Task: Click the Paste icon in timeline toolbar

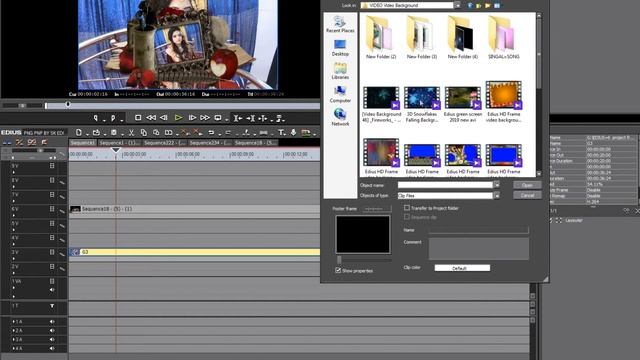Action: pos(156,133)
